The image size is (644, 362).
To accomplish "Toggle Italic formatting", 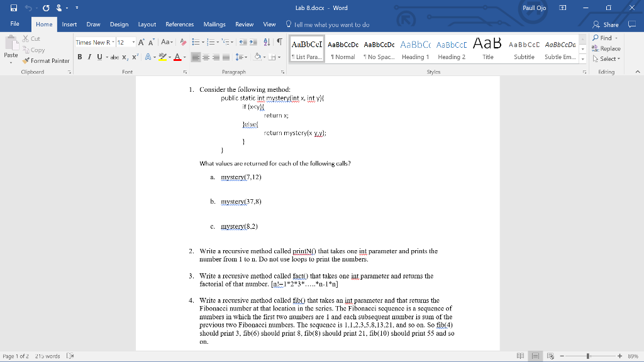I will [x=89, y=57].
